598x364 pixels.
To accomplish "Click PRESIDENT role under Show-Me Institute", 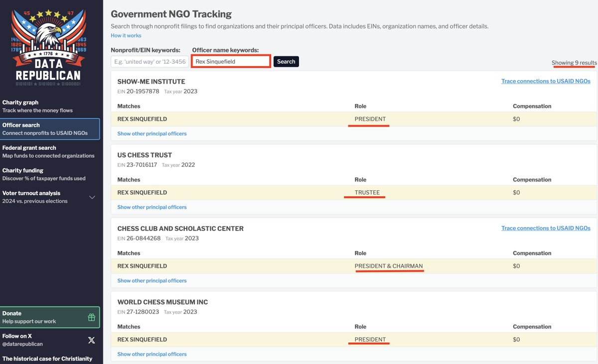I will tap(370, 119).
